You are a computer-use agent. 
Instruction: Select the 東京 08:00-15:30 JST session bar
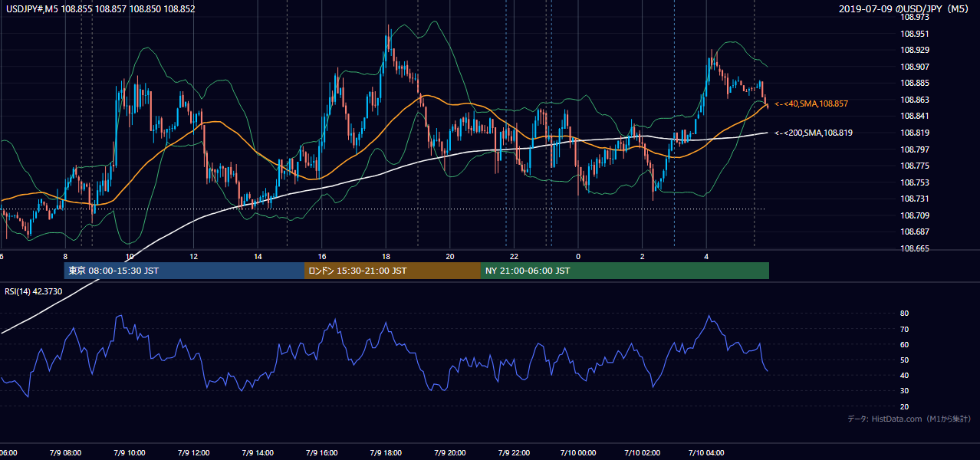click(184, 271)
